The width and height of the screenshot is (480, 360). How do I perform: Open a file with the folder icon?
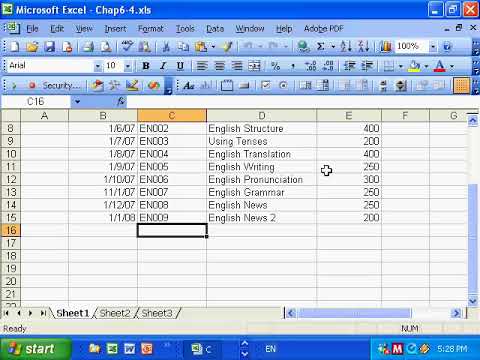[x=32, y=46]
